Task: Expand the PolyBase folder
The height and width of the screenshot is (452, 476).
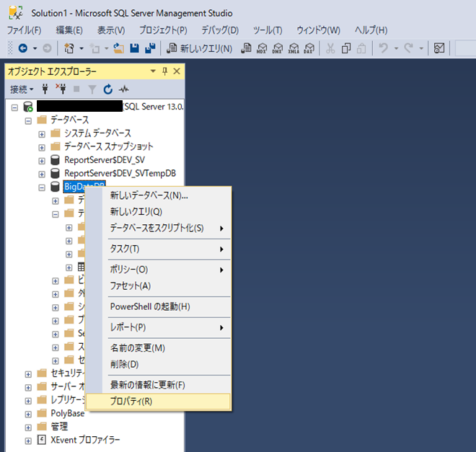Action: click(x=28, y=414)
